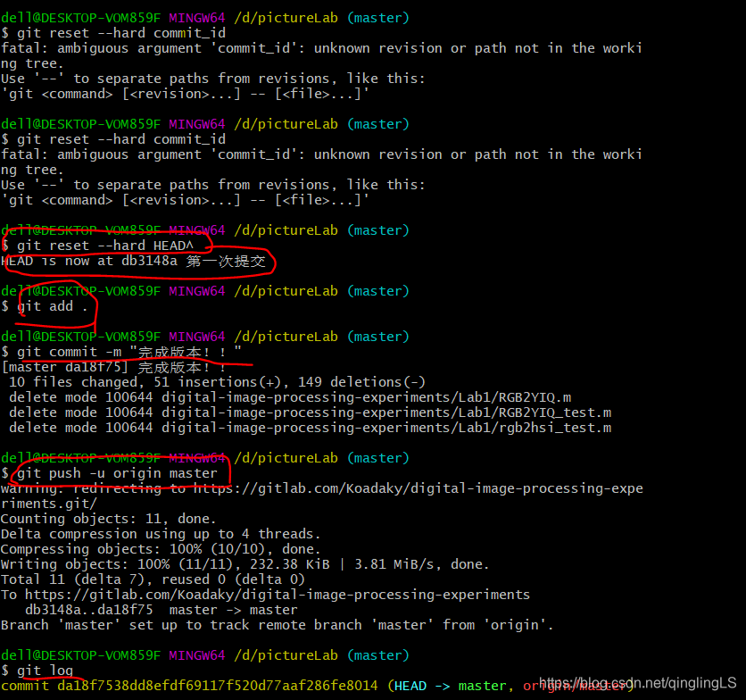Click the 'To https://gitlab.com/Koadaky' URL line
The image size is (746, 700).
click(x=266, y=595)
